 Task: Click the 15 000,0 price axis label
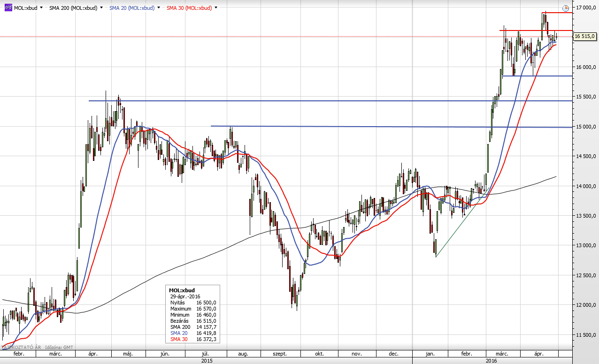point(586,127)
